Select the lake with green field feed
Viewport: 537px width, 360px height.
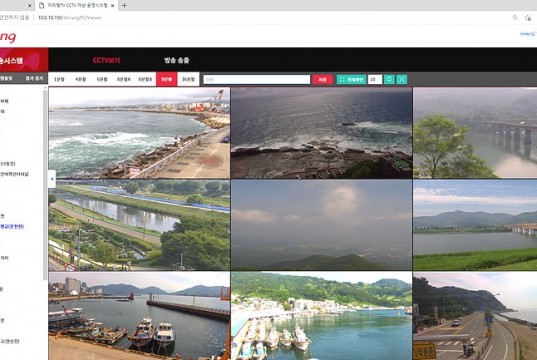pos(475,225)
